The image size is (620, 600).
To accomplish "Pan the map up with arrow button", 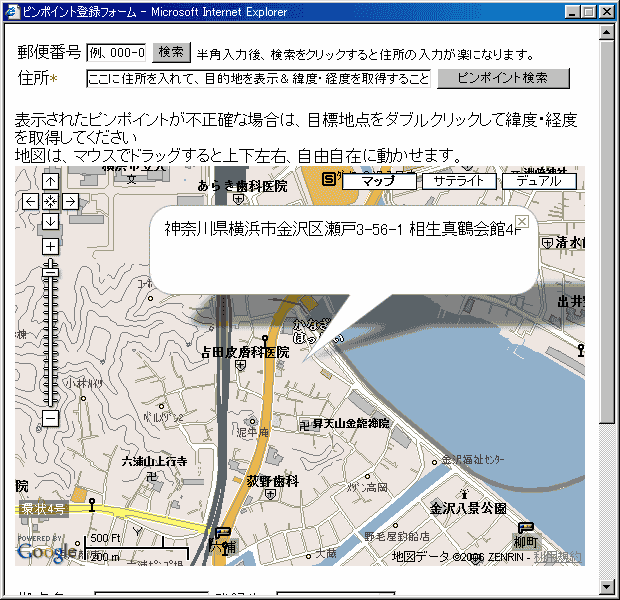I will click(x=50, y=182).
